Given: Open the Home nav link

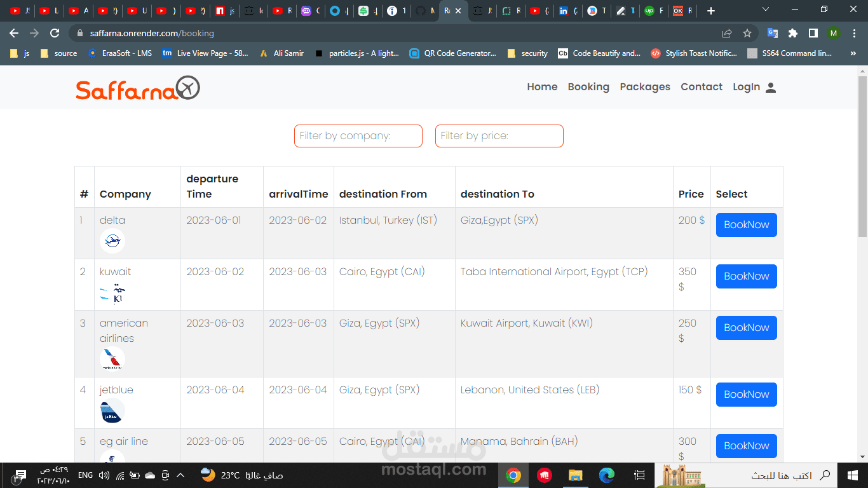Looking at the screenshot, I should point(542,87).
